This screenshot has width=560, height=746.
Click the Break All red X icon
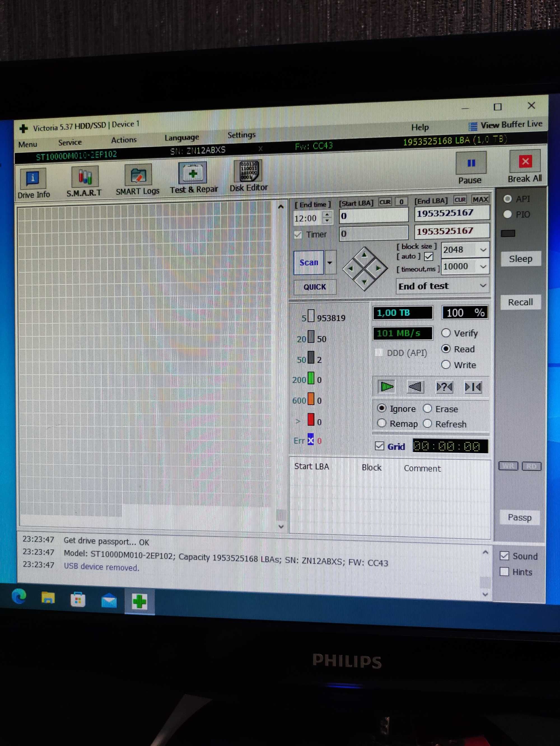click(525, 162)
